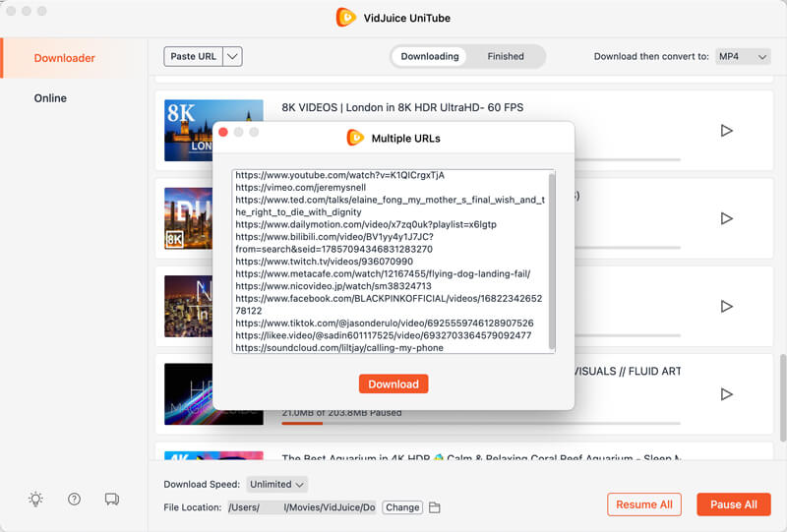Select the Downloading tab

click(x=430, y=57)
